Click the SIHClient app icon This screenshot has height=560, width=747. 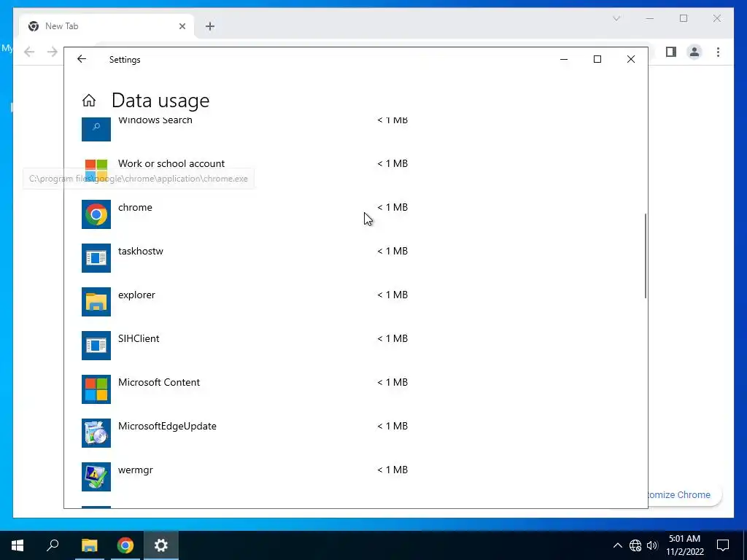point(96,346)
